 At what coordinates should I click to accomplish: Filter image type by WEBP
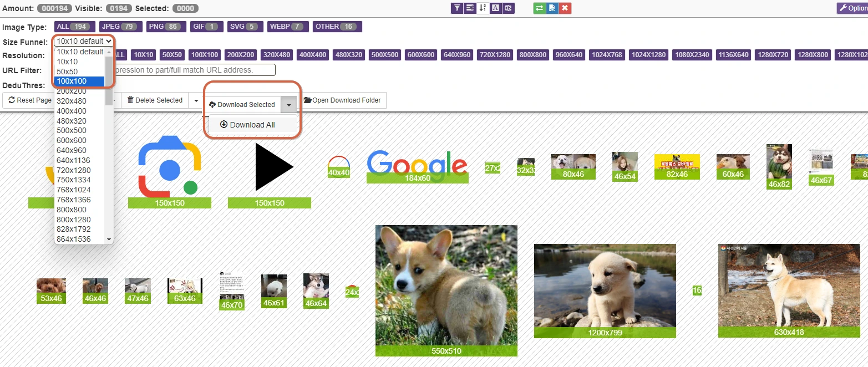point(287,27)
